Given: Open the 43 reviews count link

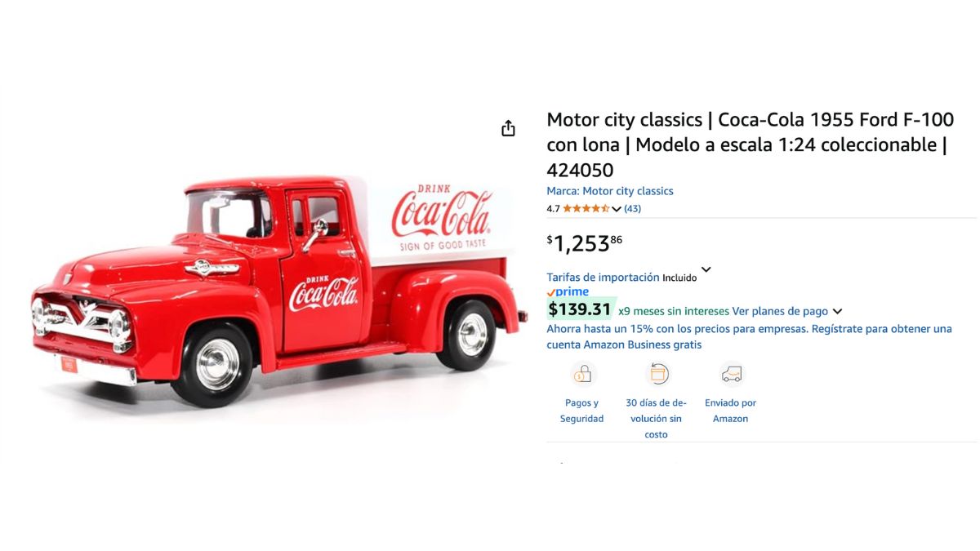Looking at the screenshot, I should (x=632, y=208).
